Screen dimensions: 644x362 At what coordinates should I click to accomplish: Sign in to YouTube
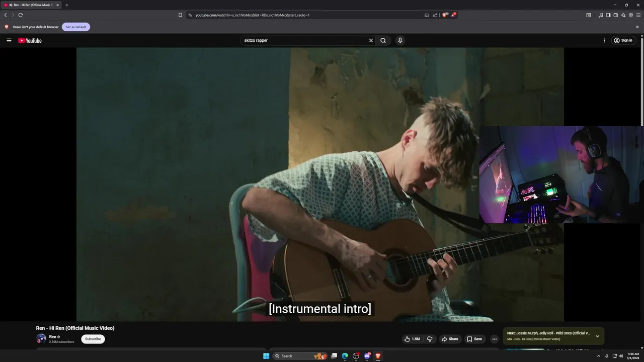coord(623,40)
